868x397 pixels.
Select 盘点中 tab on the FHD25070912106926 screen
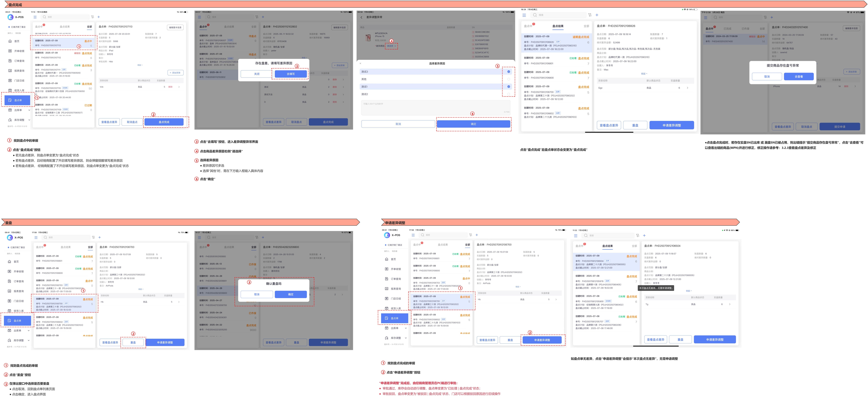click(x=528, y=26)
